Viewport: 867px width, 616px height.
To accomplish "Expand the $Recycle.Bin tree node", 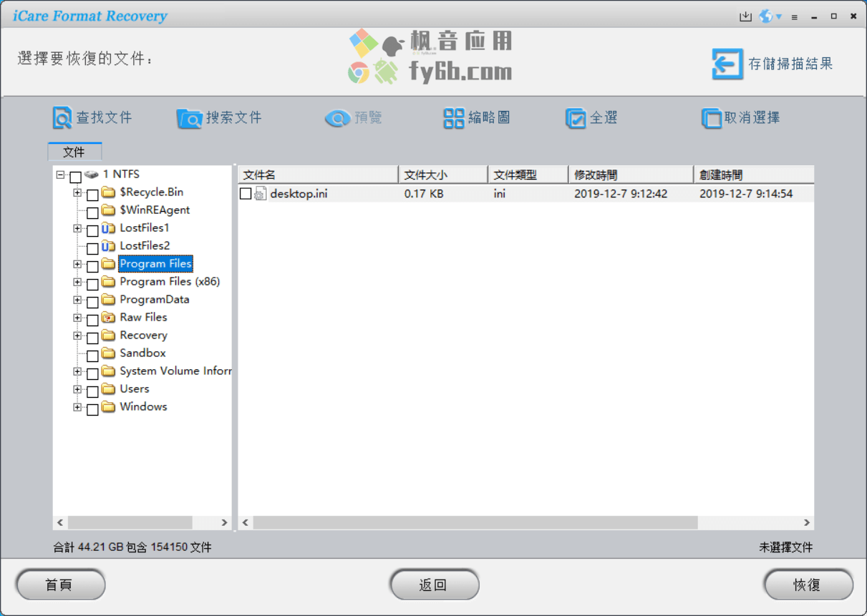I will pyautogui.click(x=77, y=192).
